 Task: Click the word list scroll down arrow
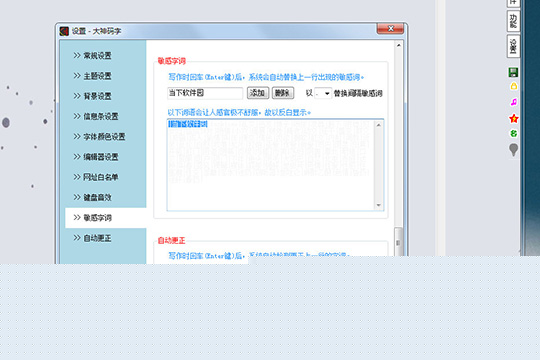pyautogui.click(x=378, y=205)
